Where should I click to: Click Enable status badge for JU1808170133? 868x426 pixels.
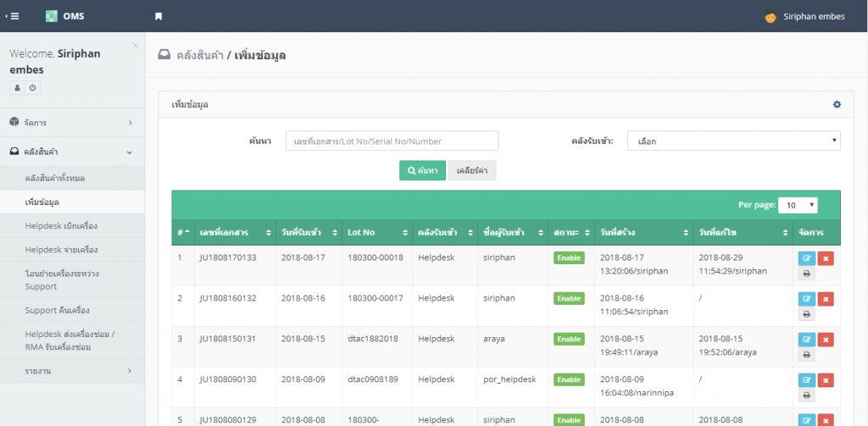[569, 257]
